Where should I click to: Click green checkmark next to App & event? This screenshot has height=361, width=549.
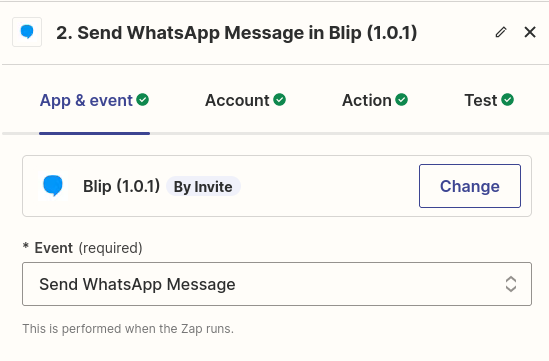tap(143, 100)
